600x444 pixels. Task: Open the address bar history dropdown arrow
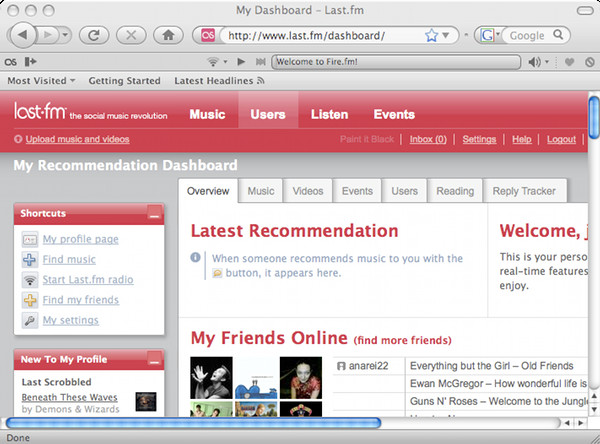tap(446, 36)
